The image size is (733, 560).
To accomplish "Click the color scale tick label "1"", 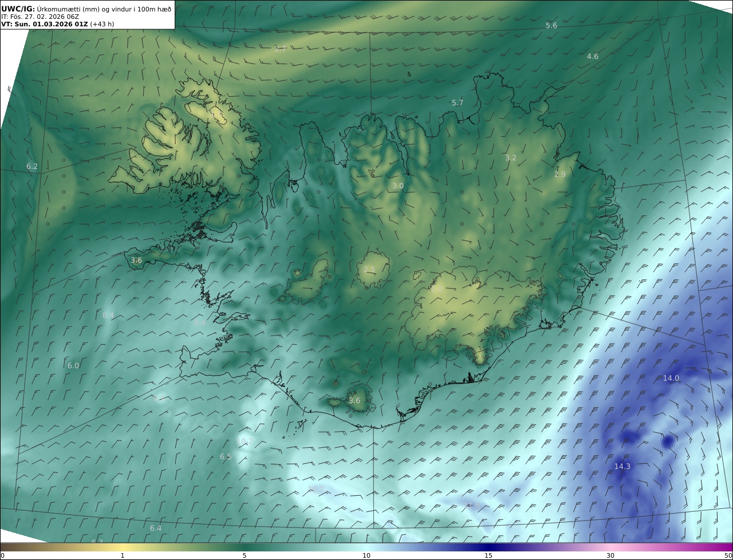I will [123, 555].
